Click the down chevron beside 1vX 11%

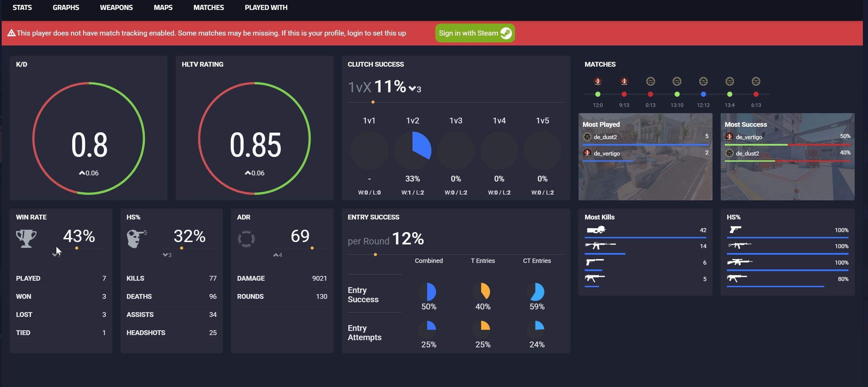point(412,89)
